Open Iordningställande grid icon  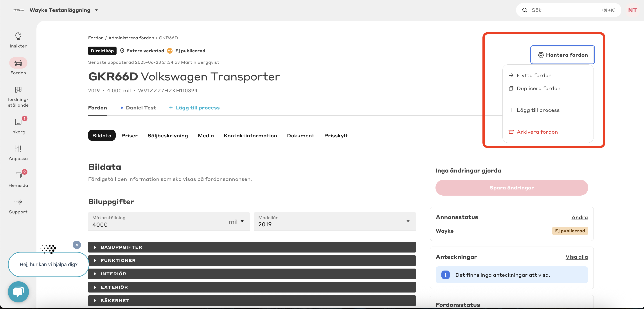coord(18,89)
